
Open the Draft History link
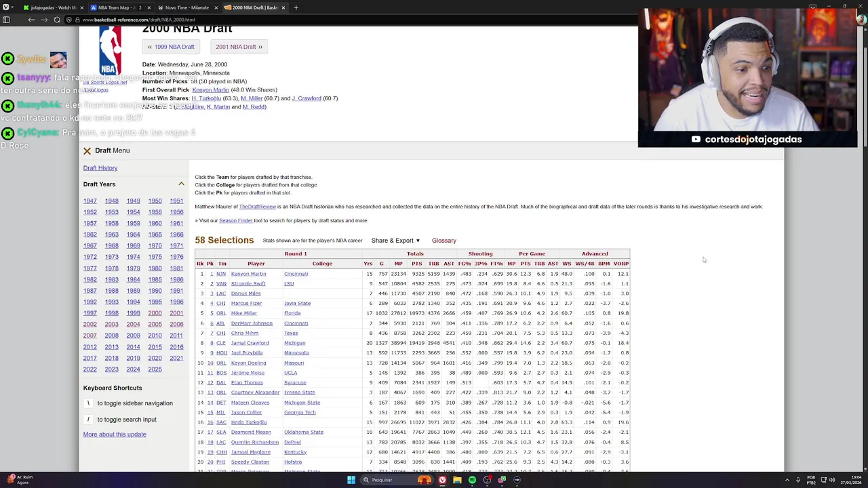(x=100, y=168)
